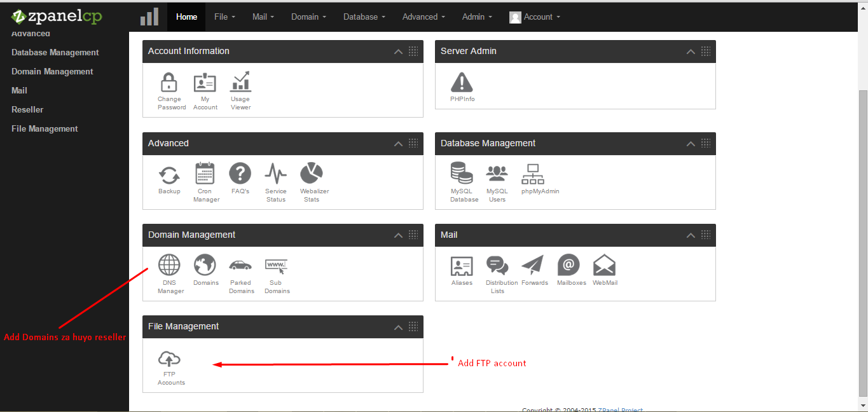
Task: Open Webalizer Stats pie chart icon
Action: (312, 173)
